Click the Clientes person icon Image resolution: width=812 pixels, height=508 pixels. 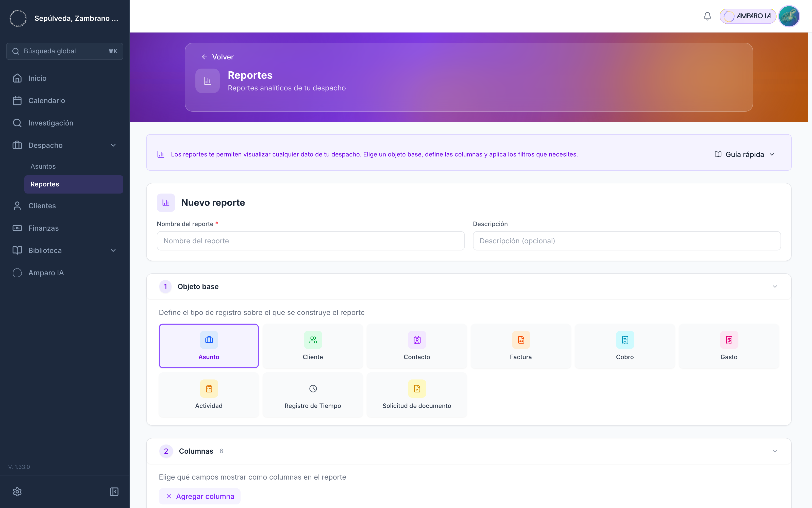tap(17, 206)
